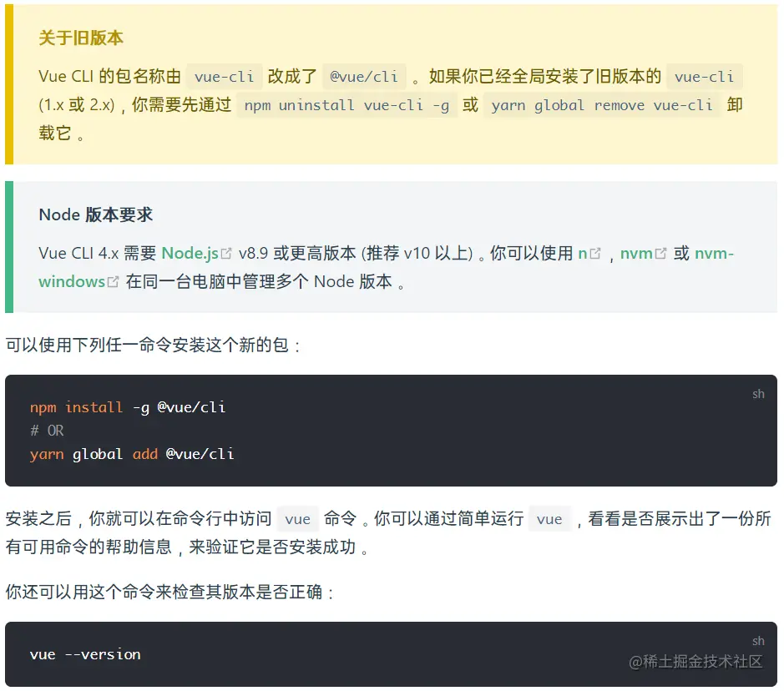
Task: Click first vue-cli inline code after 包名称由
Action: point(224,77)
